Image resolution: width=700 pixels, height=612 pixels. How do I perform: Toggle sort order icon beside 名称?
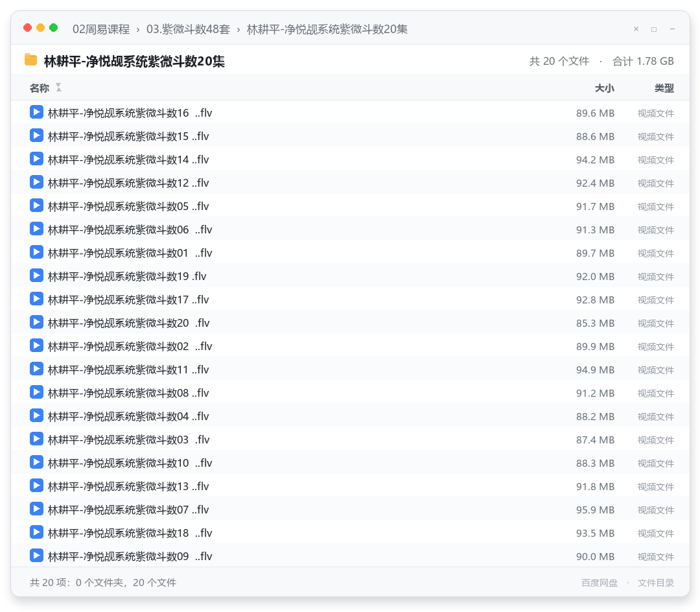tap(58, 88)
